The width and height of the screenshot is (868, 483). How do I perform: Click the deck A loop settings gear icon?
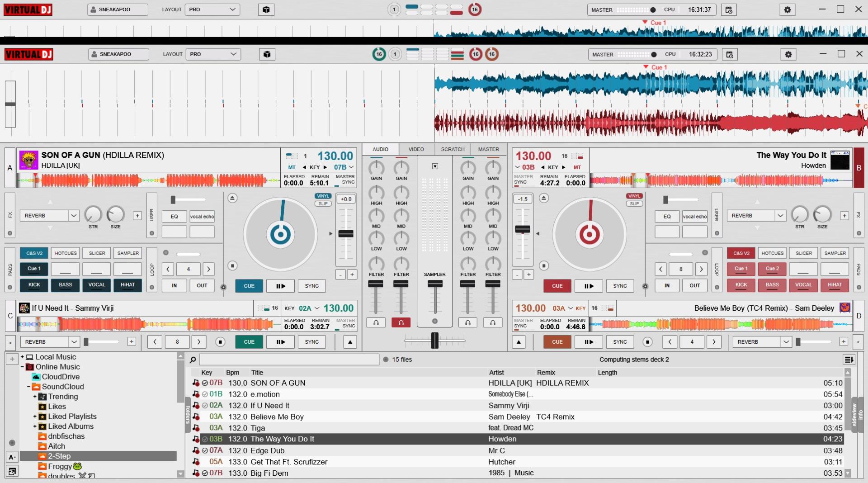[x=223, y=287]
